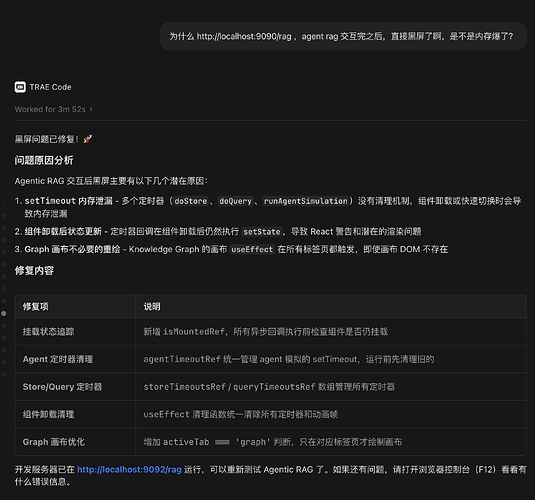This screenshot has height=500, width=535.
Task: Click the TRAE Code logo icon
Action: 20,87
